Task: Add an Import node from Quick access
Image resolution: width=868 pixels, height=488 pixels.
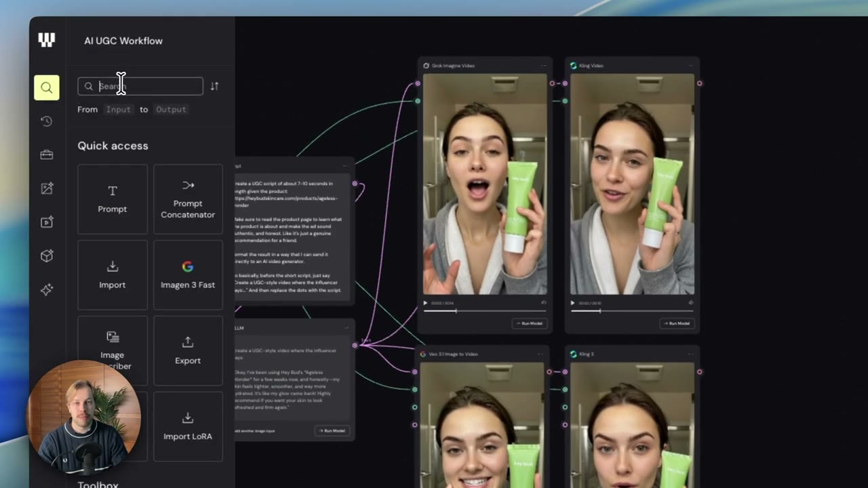Action: [x=113, y=275]
